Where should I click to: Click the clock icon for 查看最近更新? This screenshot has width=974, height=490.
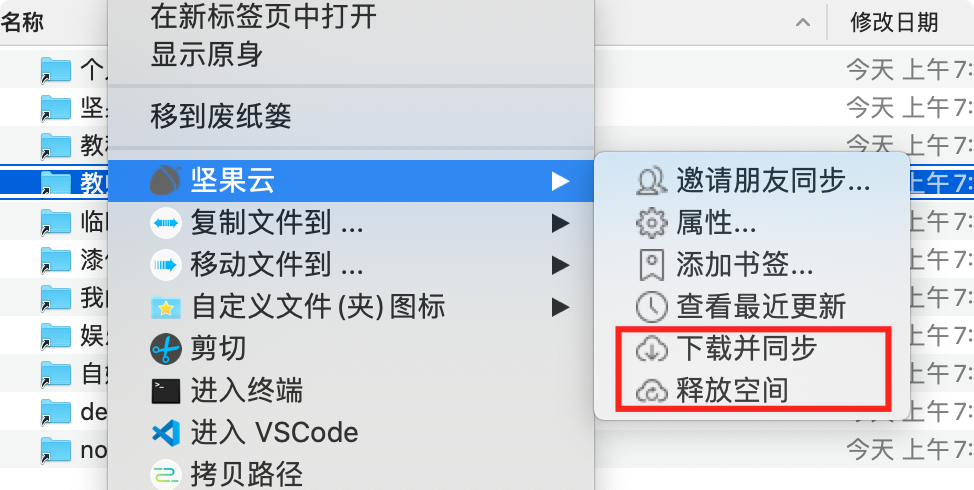tap(652, 307)
